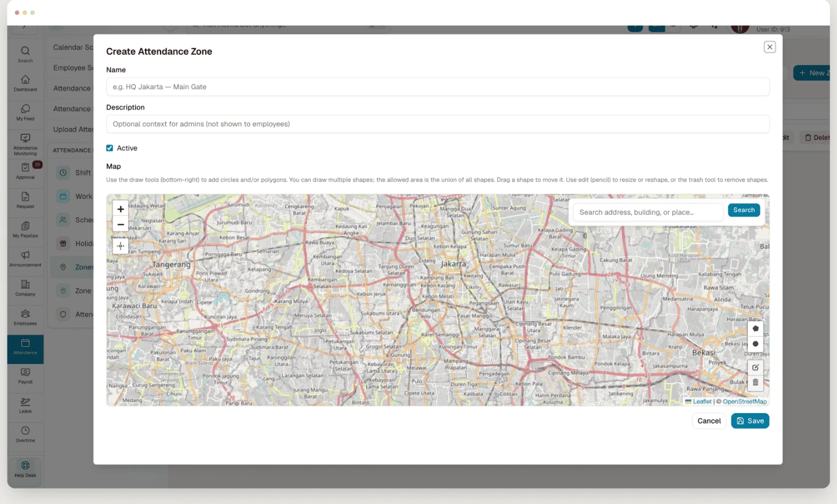Image resolution: width=837 pixels, height=504 pixels.
Task: Uncheck the Active checkbox
Action: [x=110, y=148]
